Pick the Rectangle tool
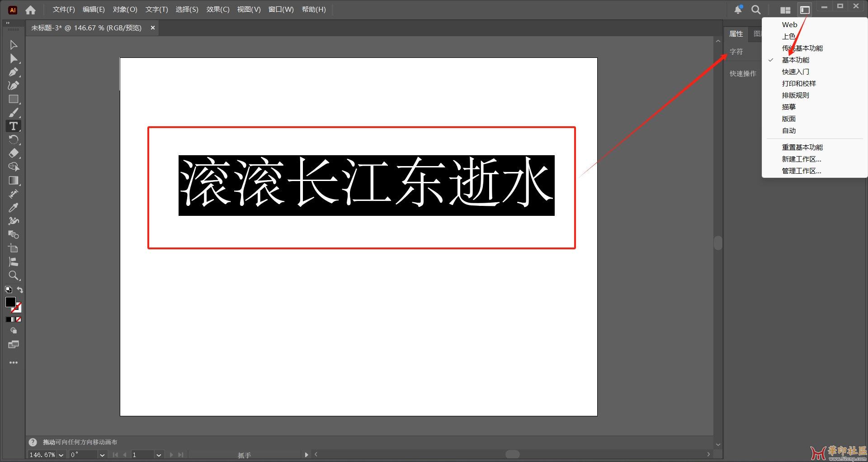The width and height of the screenshot is (868, 462). pyautogui.click(x=14, y=99)
